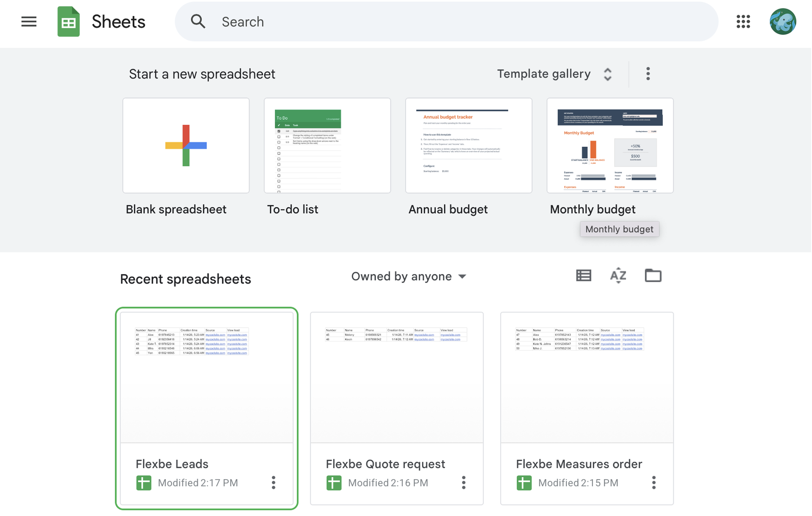Open more actions for Flexbe Measures order

point(654,483)
